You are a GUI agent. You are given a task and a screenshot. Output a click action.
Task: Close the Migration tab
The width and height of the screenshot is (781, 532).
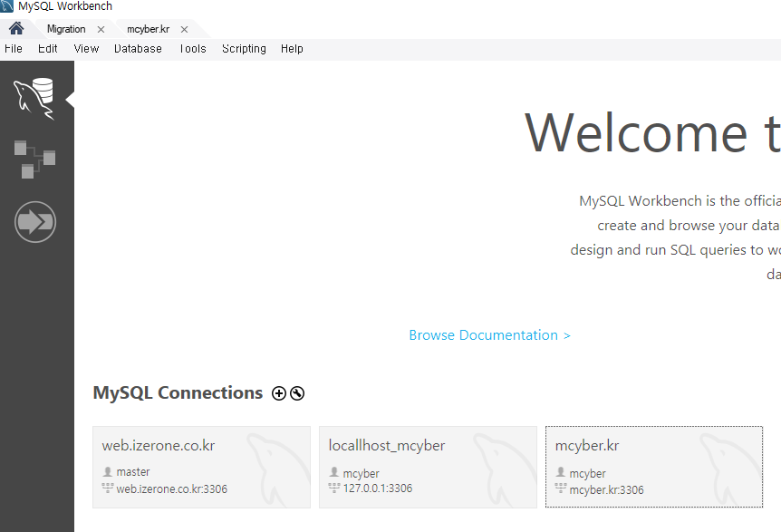coord(101,29)
